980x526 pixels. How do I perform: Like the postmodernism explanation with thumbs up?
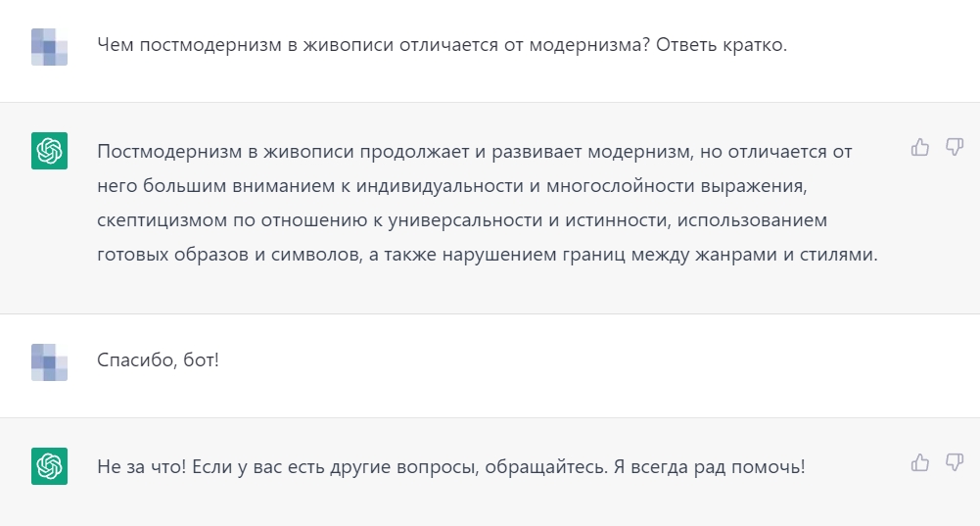(919, 148)
